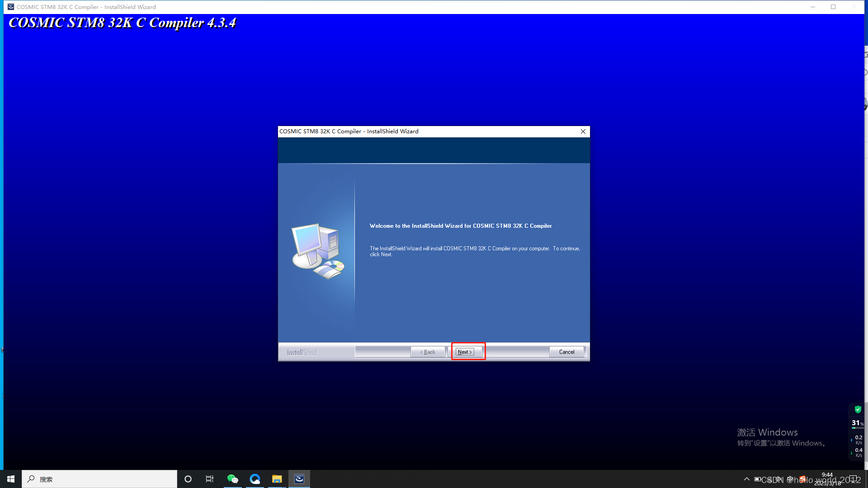Open Cortana from the taskbar
Screen dimensions: 868x488
188,479
